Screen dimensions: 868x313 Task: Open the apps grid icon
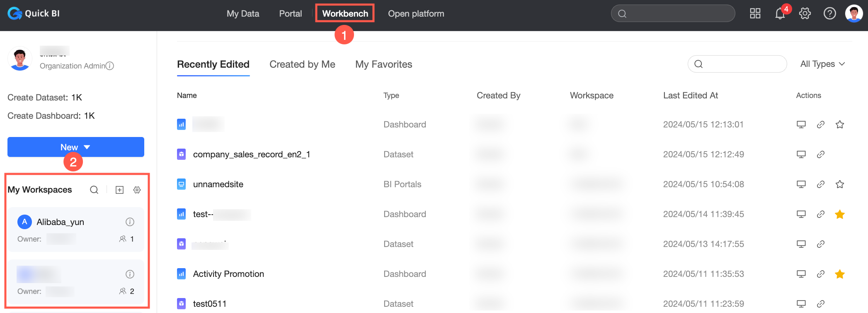point(755,14)
